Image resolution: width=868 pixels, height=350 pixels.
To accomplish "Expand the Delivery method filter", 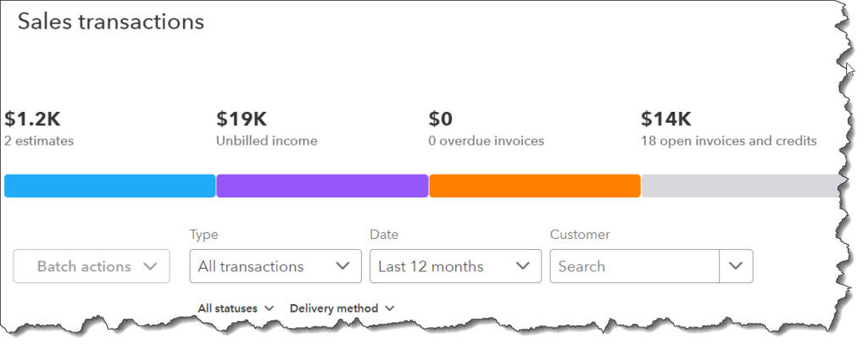I will [x=342, y=308].
